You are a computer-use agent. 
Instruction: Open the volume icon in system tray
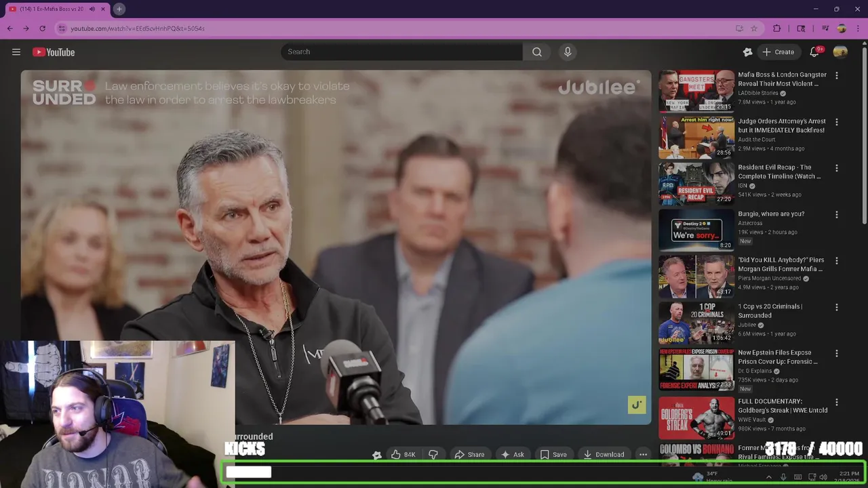click(x=824, y=477)
